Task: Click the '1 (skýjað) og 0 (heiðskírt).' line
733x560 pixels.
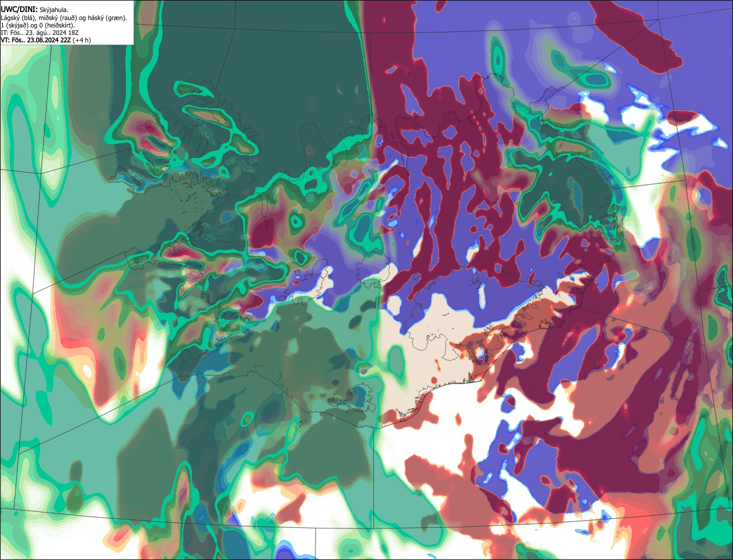Action: point(38,25)
